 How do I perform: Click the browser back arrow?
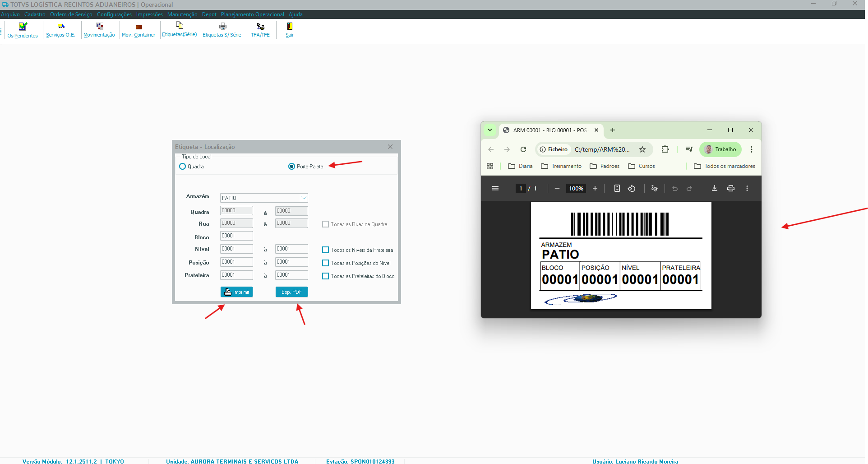(x=491, y=149)
